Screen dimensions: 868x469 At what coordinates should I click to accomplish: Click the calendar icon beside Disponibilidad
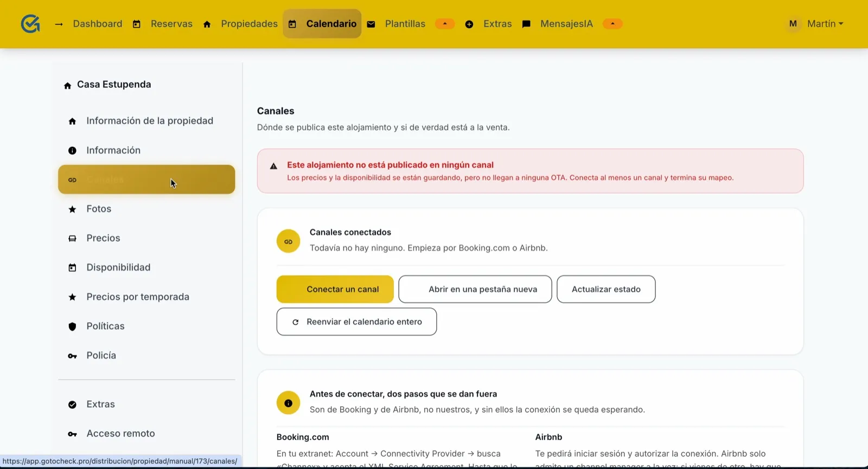(x=72, y=267)
